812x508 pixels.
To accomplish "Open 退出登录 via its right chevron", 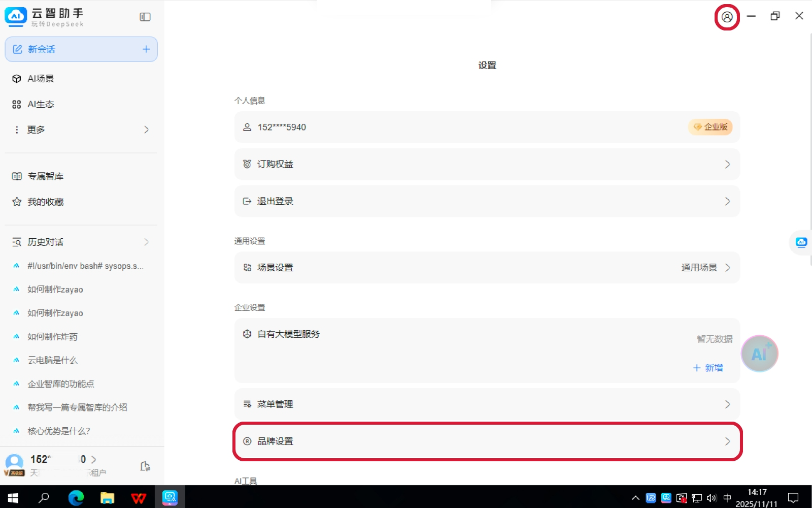I will pyautogui.click(x=727, y=201).
